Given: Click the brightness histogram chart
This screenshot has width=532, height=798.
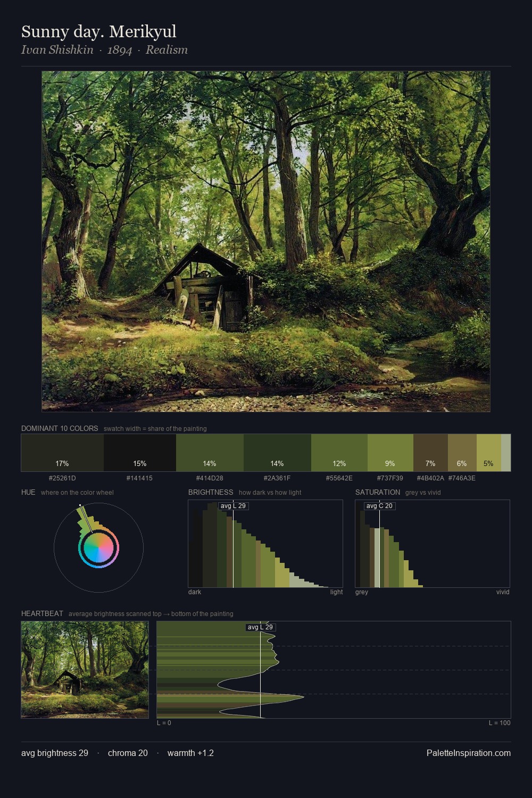Looking at the screenshot, I should point(265,544).
